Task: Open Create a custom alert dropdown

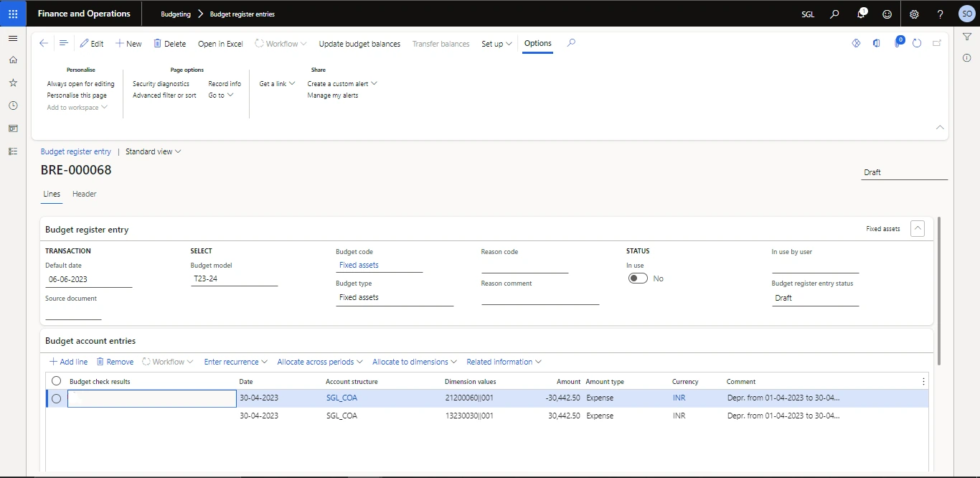Action: 342,84
